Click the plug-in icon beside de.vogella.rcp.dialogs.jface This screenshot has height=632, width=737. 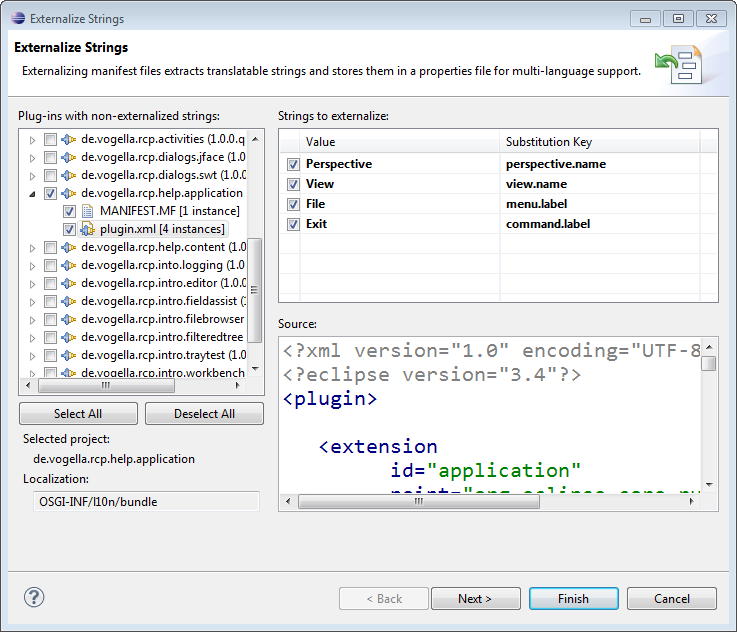click(69, 157)
